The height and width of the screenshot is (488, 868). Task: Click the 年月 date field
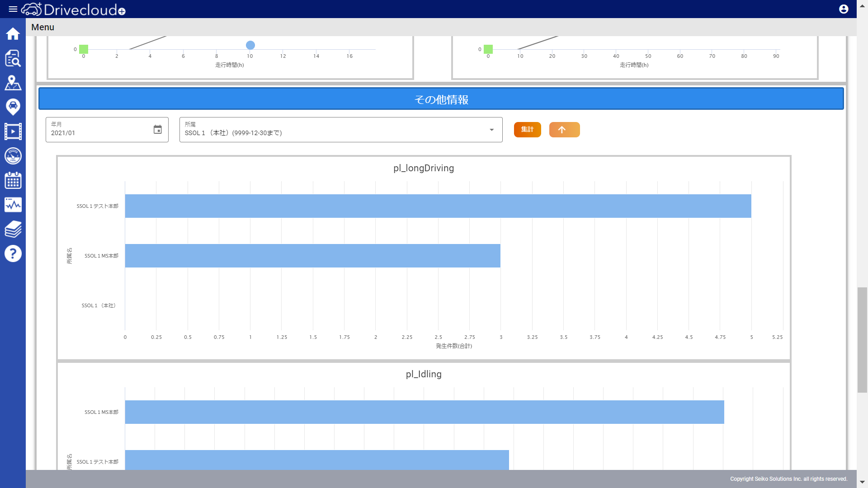coord(107,130)
